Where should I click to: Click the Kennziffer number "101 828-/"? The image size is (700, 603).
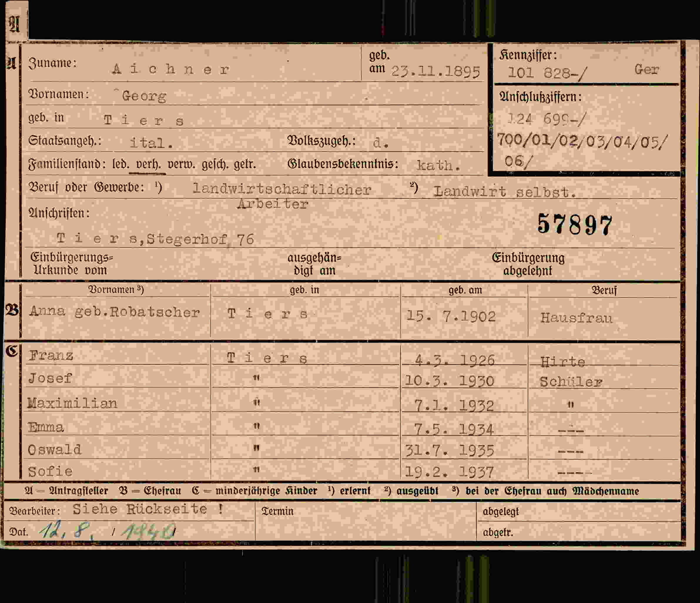(x=547, y=73)
